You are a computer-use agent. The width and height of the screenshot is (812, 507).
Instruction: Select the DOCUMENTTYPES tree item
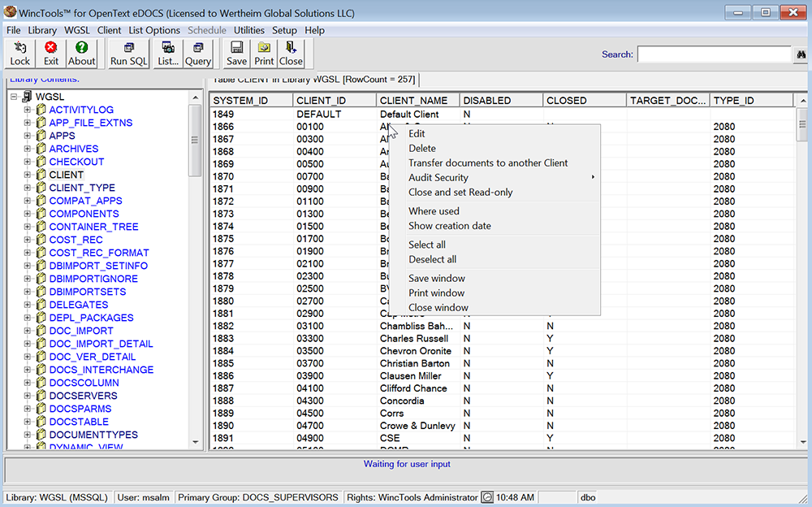[x=93, y=435]
